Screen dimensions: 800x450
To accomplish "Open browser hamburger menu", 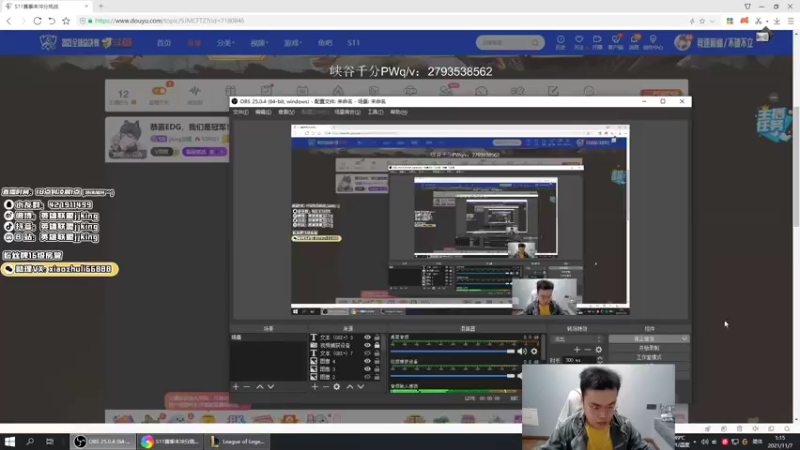I will tap(791, 21).
